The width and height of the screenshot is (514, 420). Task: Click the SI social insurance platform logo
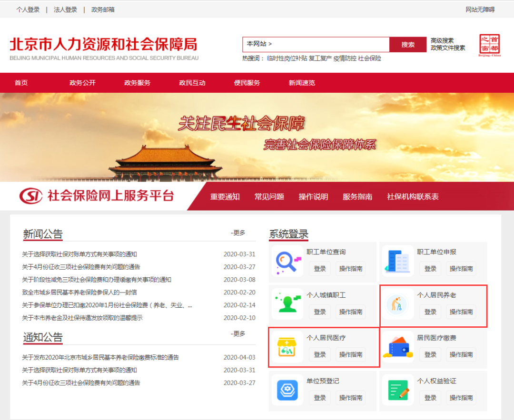coord(31,195)
